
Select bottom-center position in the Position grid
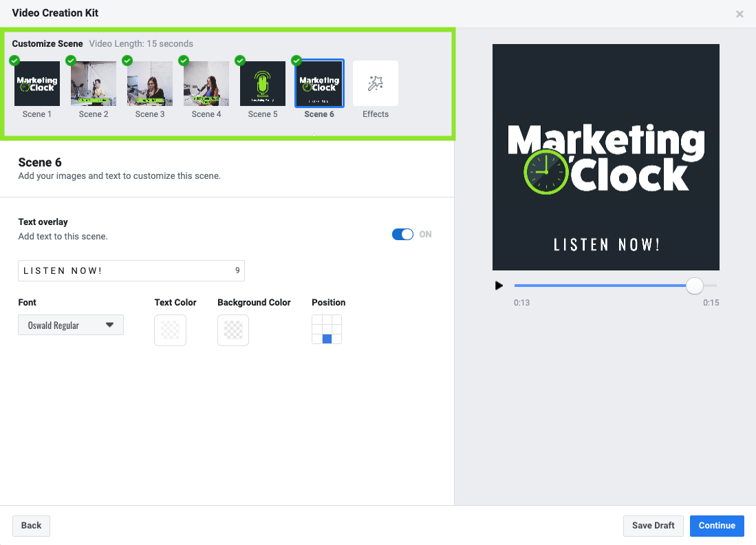[326, 339]
